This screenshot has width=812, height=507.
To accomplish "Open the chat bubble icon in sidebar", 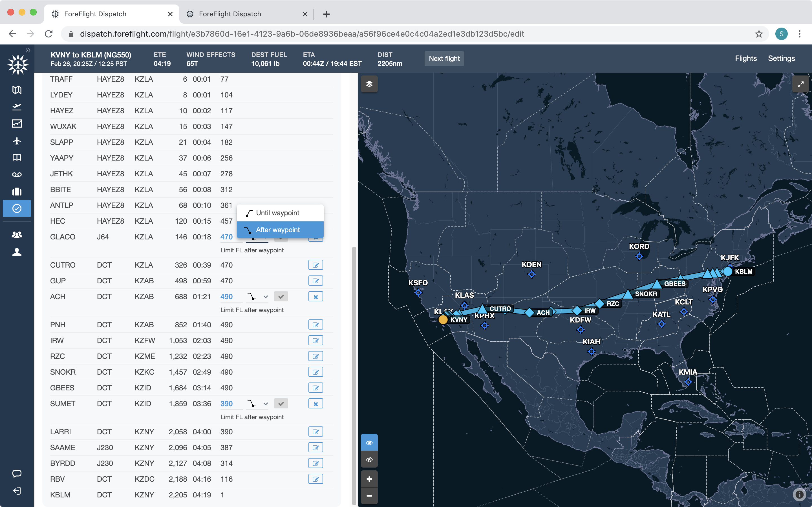I will [17, 473].
